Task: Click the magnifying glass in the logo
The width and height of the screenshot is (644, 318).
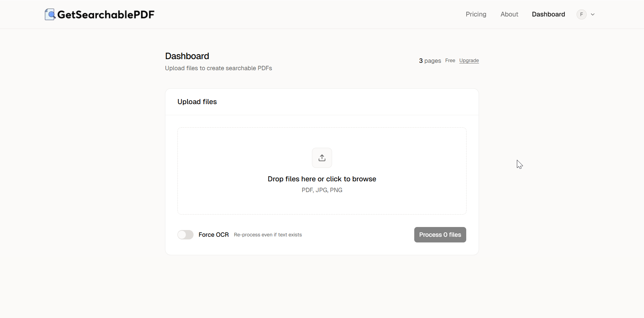Action: coord(52,15)
